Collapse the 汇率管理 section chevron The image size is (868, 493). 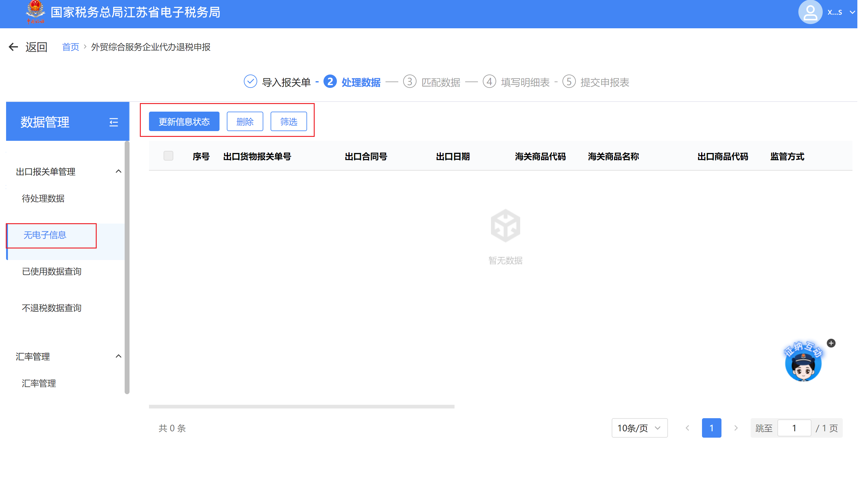[118, 356]
